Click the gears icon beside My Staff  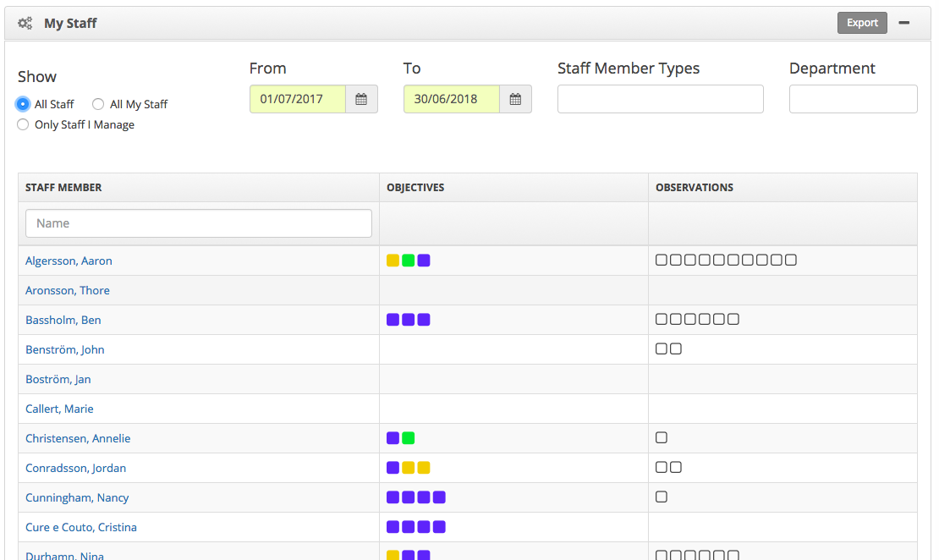pos(25,24)
